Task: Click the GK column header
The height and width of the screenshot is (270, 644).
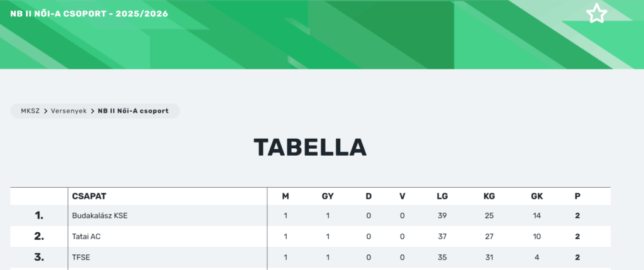Action: [x=536, y=196]
